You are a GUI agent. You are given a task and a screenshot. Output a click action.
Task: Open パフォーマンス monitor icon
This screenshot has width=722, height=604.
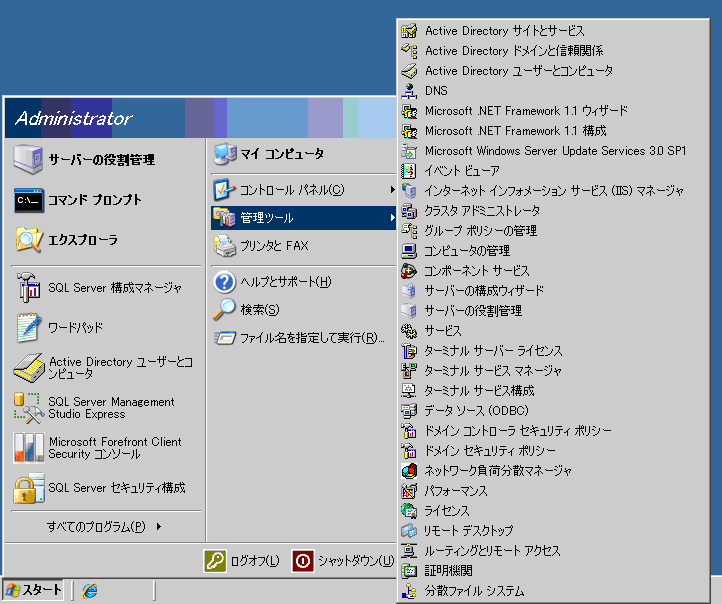pos(409,491)
